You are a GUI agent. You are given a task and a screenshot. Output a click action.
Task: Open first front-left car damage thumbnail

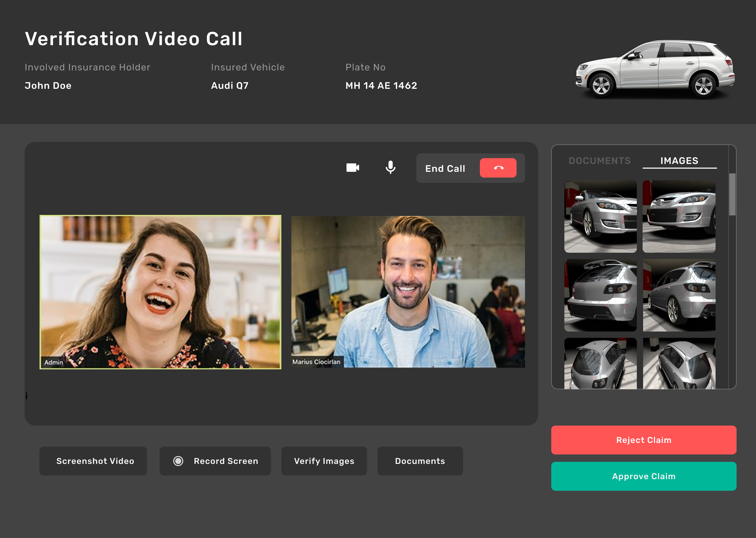[600, 216]
